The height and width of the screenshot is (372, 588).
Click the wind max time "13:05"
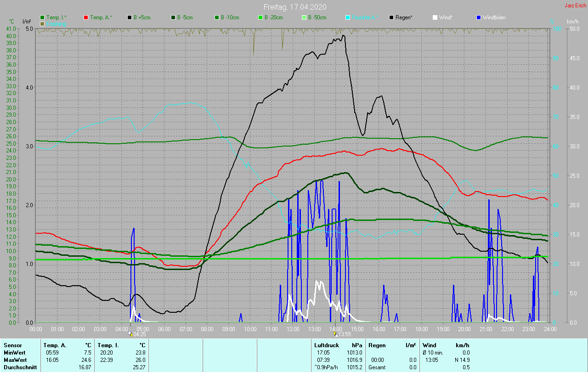pyautogui.click(x=432, y=360)
